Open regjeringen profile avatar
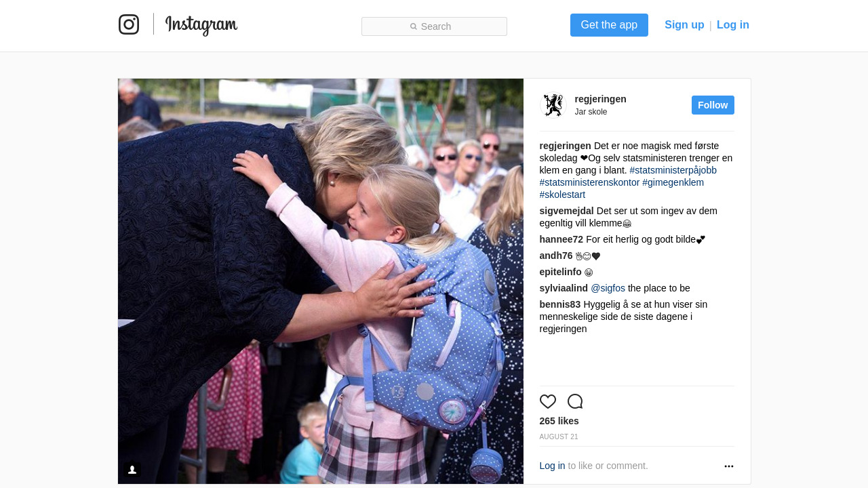This screenshot has width=868, height=488. (553, 105)
